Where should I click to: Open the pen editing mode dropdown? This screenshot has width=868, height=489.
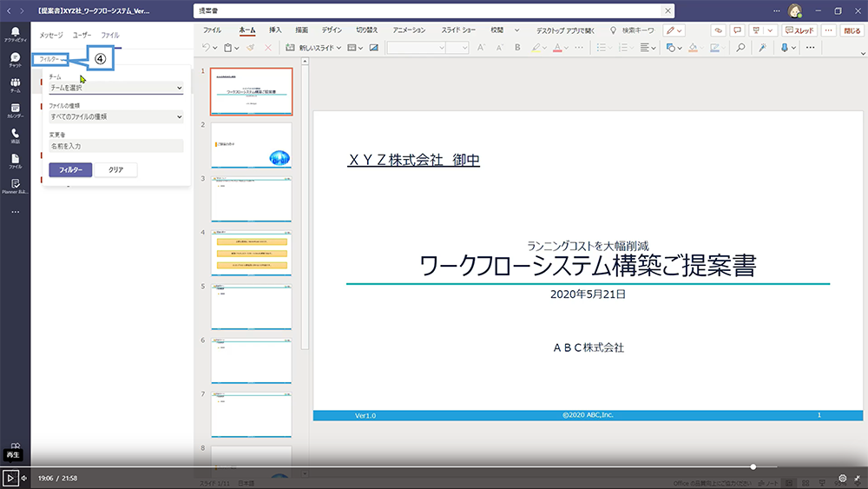pyautogui.click(x=674, y=30)
